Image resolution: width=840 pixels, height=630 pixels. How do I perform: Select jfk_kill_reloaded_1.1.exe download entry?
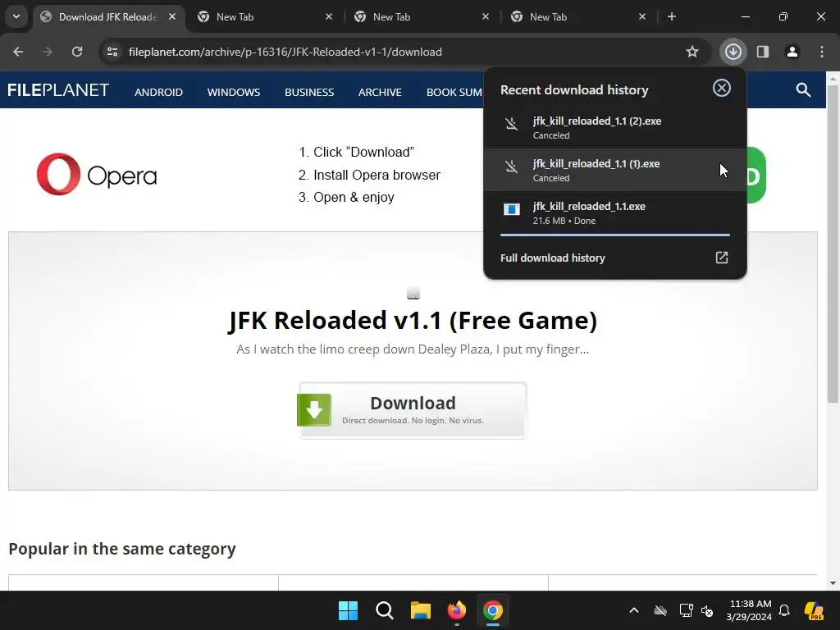[x=615, y=212]
